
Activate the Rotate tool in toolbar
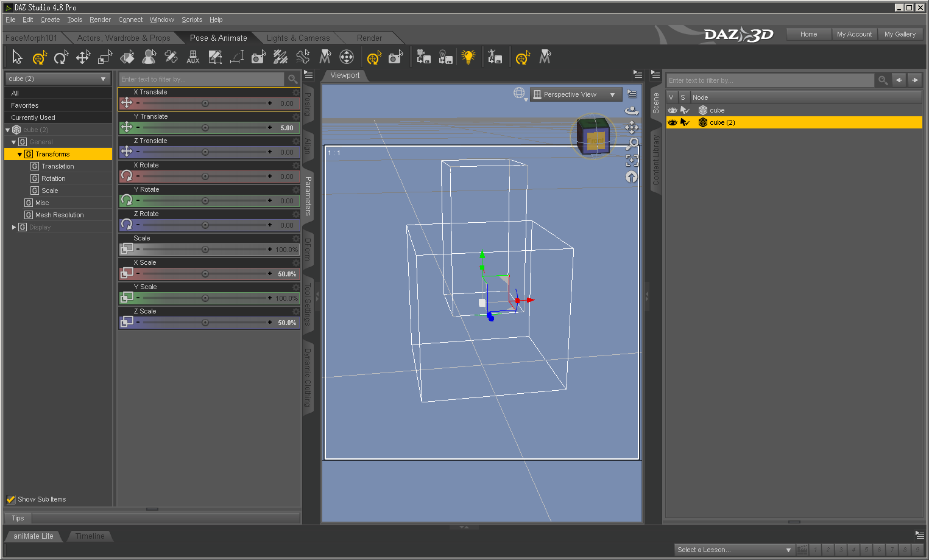tap(61, 57)
